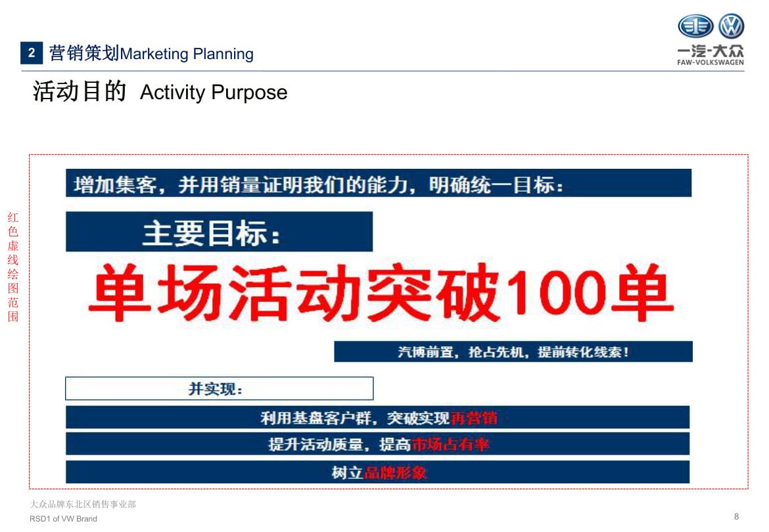Click the banner 增加集客,并用销量证明我们的能力
The height and width of the screenshot is (532, 769).
(x=378, y=183)
